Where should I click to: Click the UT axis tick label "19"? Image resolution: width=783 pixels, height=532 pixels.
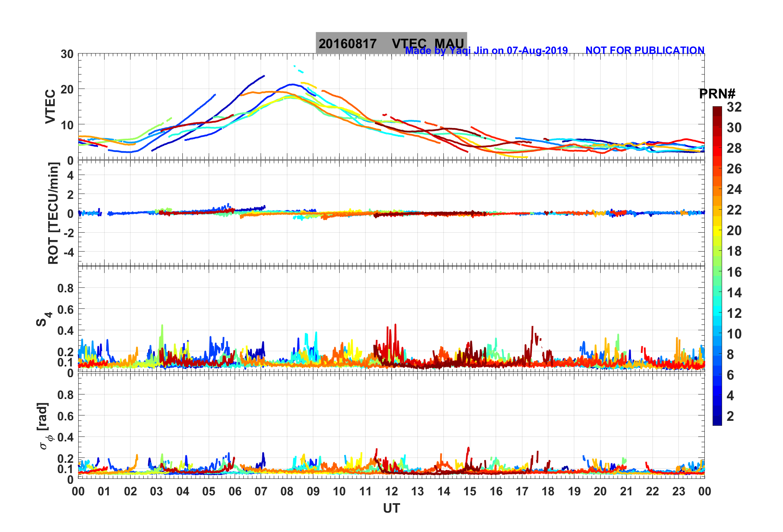tap(574, 491)
